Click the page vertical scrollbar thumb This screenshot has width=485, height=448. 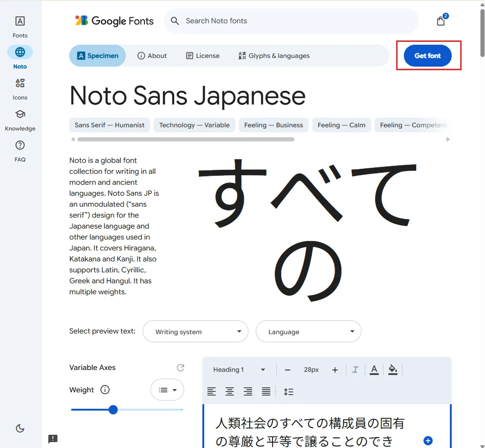[482, 33]
